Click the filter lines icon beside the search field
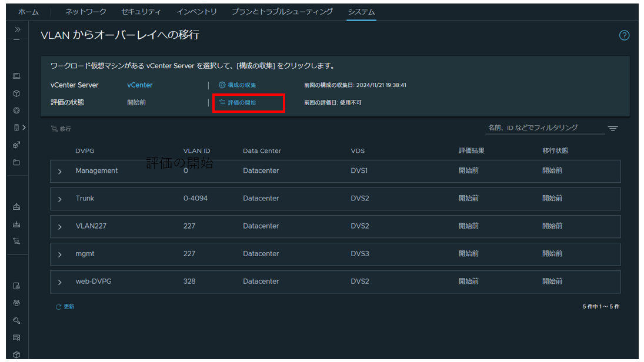Viewport: 644px width, 362px height. [613, 129]
